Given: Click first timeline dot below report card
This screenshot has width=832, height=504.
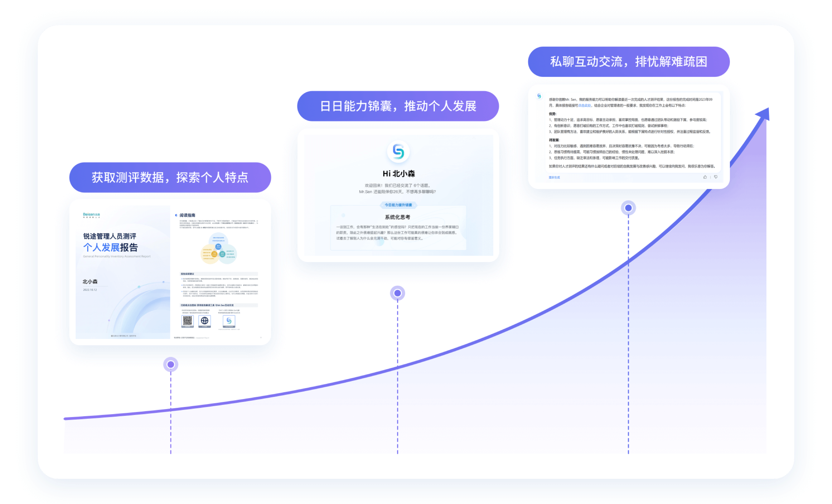Looking at the screenshot, I should coord(171,364).
